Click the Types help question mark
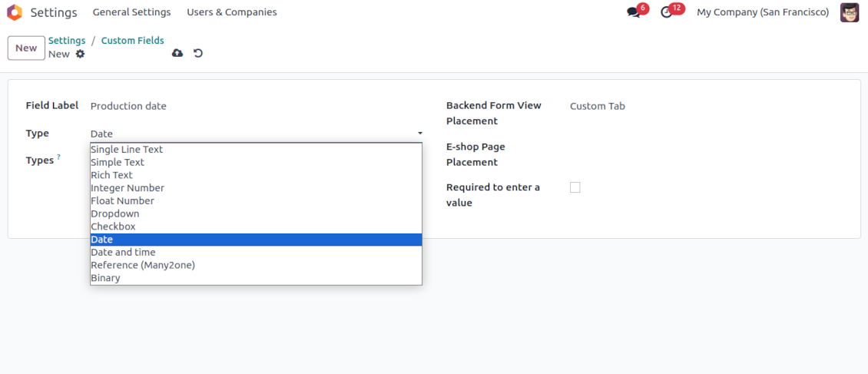 (x=58, y=157)
